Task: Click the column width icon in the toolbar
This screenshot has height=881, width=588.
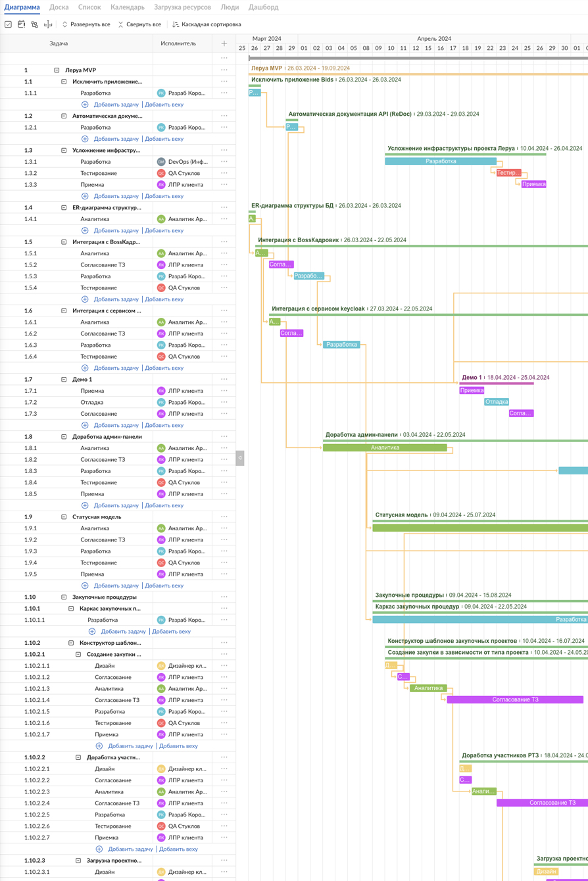Action: point(48,24)
